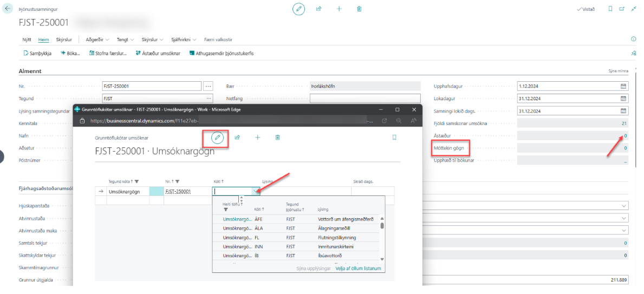Toggle the filter on the Nr. column
The height and width of the screenshot is (294, 644).
(177, 181)
